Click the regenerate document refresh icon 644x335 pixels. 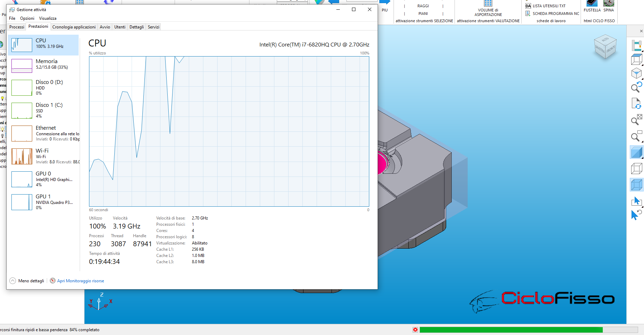pyautogui.click(x=637, y=103)
